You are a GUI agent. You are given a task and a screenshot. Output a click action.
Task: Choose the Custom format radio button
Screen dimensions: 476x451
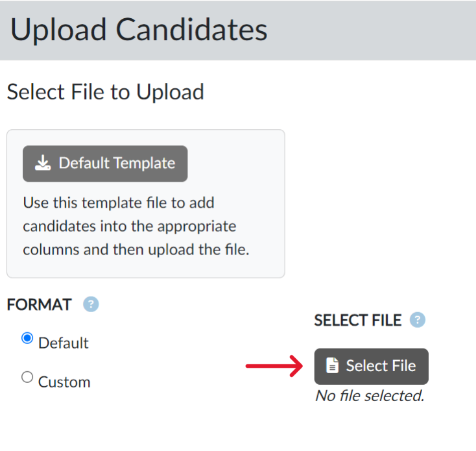pyautogui.click(x=27, y=377)
